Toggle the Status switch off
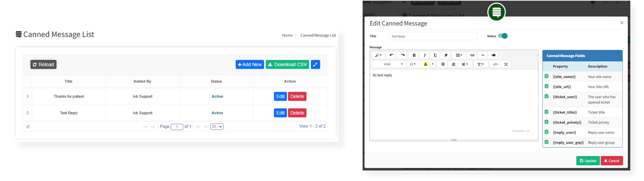The image size is (644, 181). (x=503, y=36)
